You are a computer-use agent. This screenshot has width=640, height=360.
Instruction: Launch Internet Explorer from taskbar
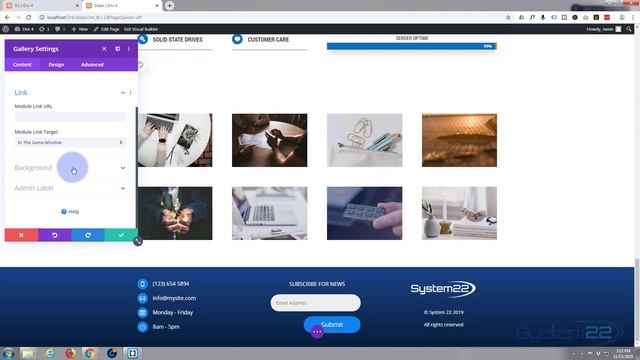click(50, 353)
